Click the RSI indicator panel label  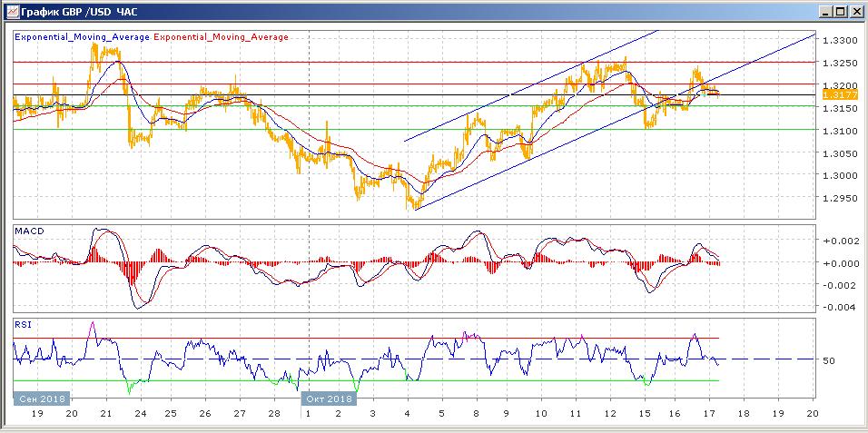tap(23, 324)
